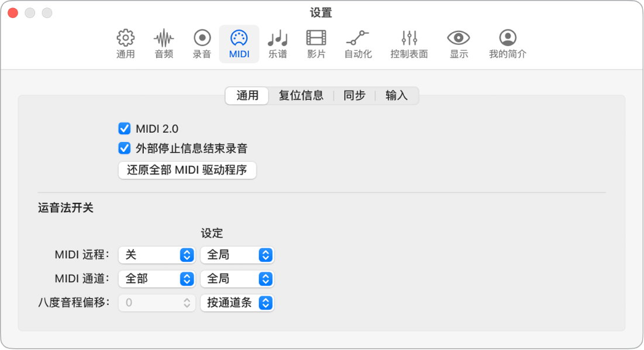The height and width of the screenshot is (350, 644).
Task: 选择同步标签页
Action: pyautogui.click(x=353, y=95)
